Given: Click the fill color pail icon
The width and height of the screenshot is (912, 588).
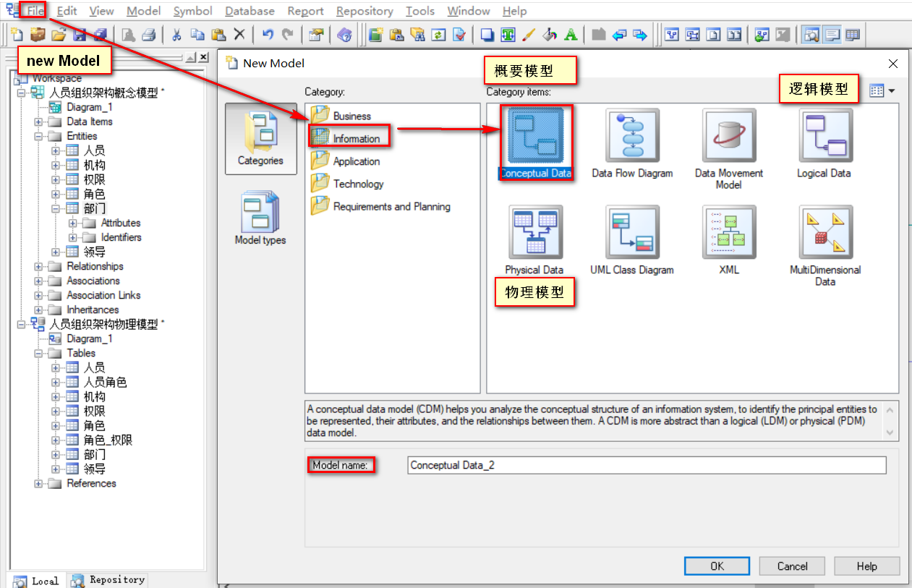Looking at the screenshot, I should pos(548,34).
